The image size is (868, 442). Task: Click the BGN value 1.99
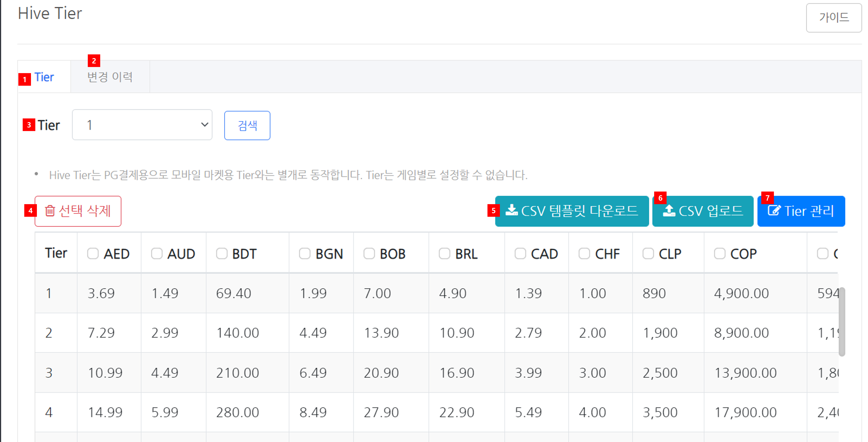pos(313,293)
